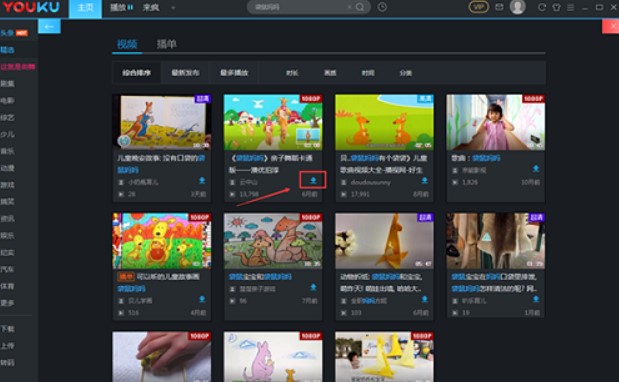
Task: Click the search magnifier icon
Action: pyautogui.click(x=360, y=7)
